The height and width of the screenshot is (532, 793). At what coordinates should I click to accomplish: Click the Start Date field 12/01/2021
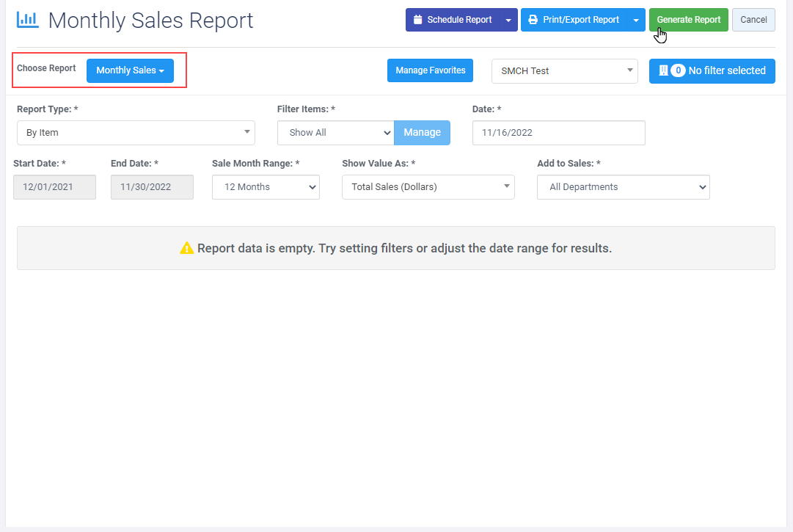pos(54,187)
